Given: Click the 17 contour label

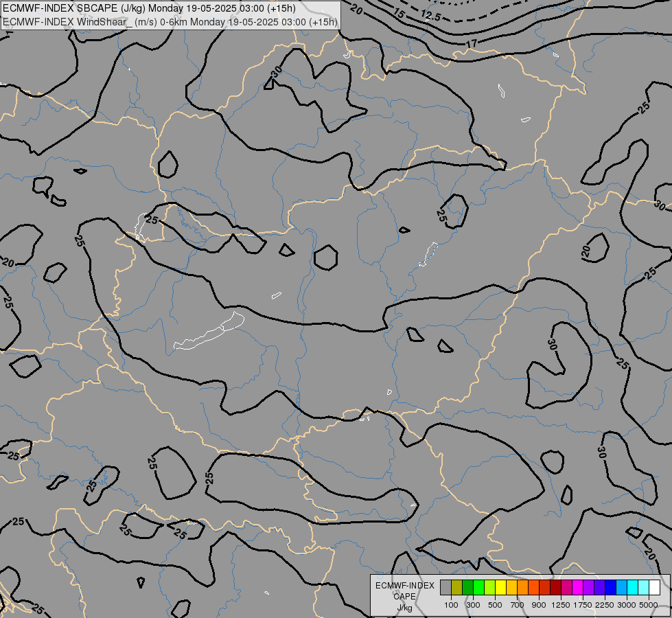Looking at the screenshot, I should tap(472, 44).
